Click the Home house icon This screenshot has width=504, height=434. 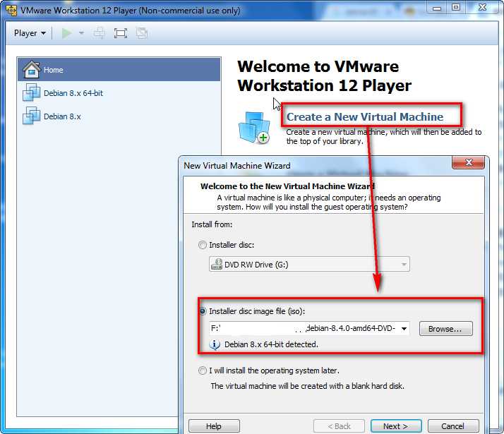tap(32, 69)
